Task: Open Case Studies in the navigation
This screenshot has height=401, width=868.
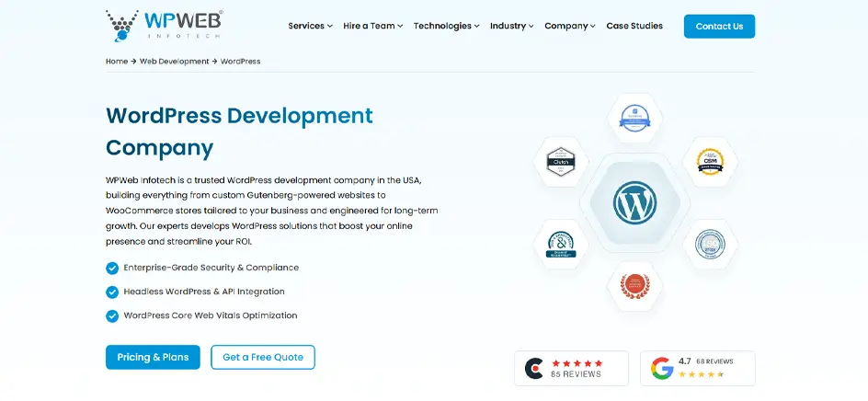Action: (634, 26)
